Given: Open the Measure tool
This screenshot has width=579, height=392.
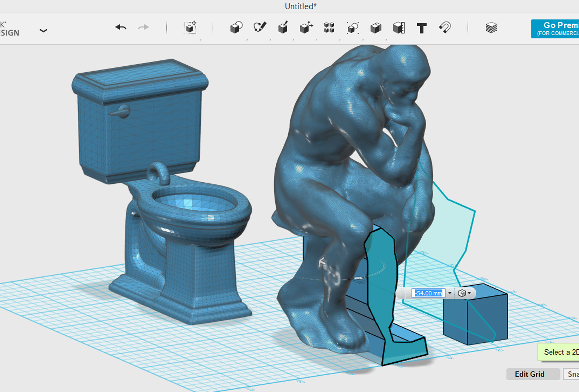Looking at the screenshot, I should (399, 28).
